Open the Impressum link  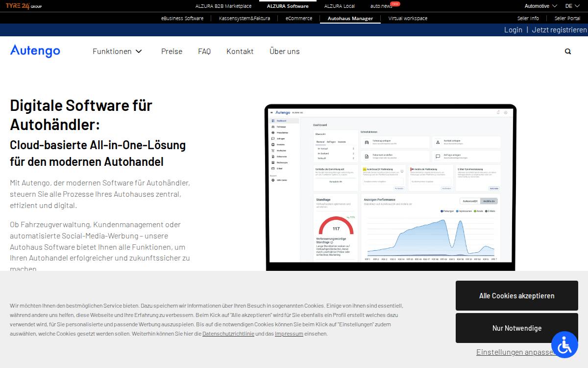289,334
